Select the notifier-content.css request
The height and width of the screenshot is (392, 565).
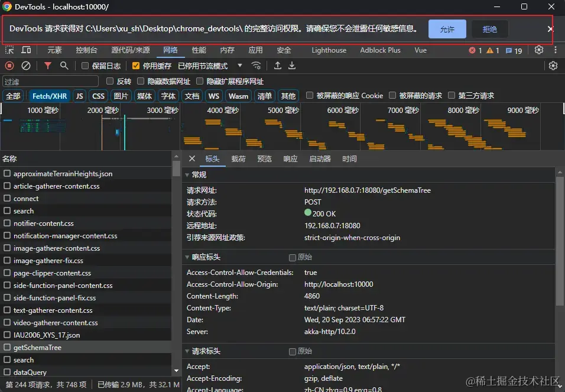coord(86,223)
